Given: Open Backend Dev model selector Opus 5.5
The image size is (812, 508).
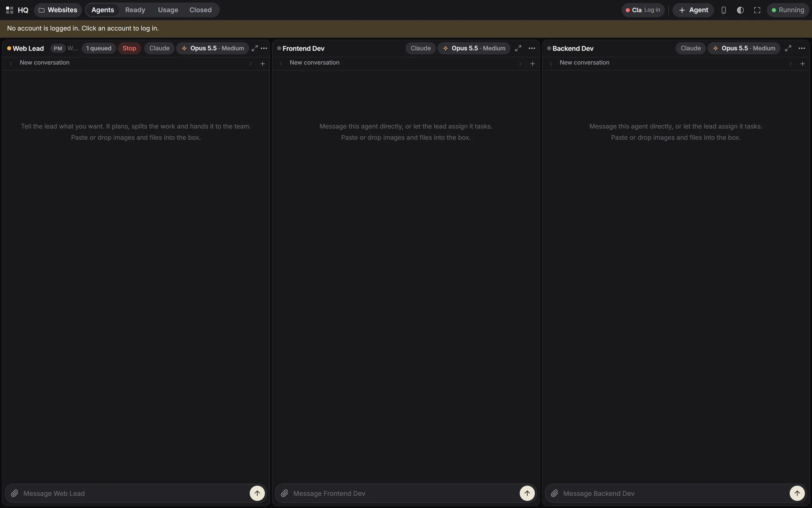Looking at the screenshot, I should pos(744,48).
